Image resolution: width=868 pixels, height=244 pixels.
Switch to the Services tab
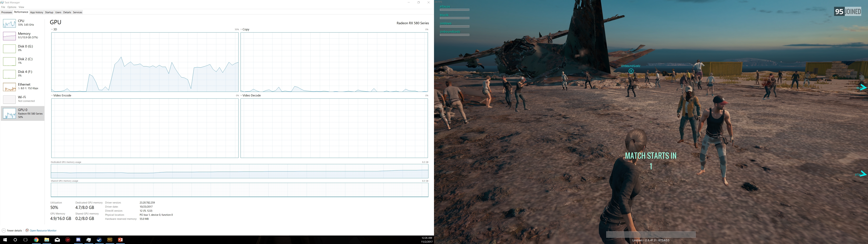pos(77,13)
